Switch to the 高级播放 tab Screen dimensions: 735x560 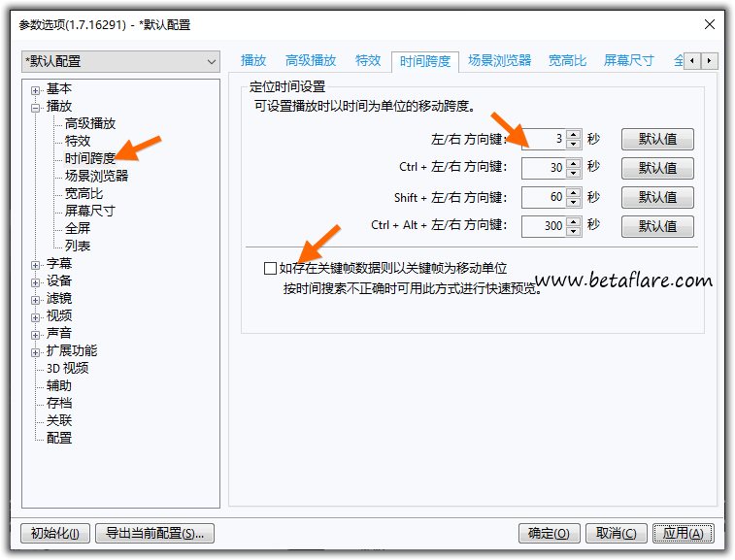311,60
